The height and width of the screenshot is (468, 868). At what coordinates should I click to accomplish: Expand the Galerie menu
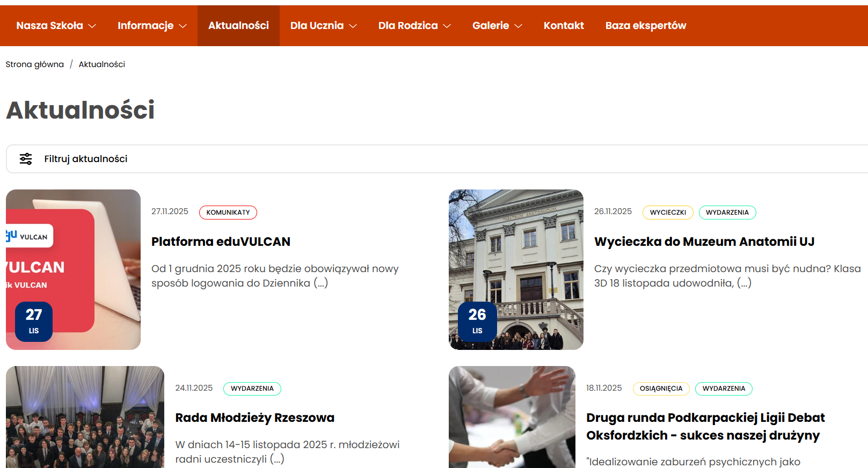coord(497,26)
